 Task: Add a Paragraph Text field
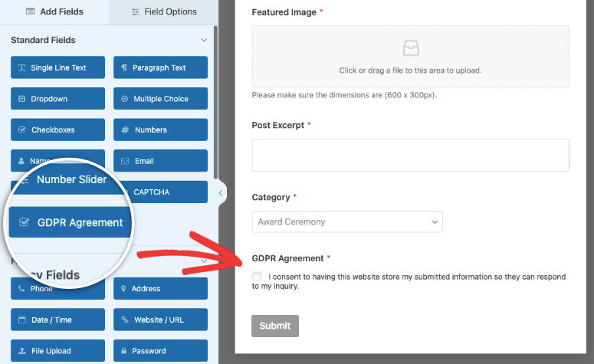(160, 67)
